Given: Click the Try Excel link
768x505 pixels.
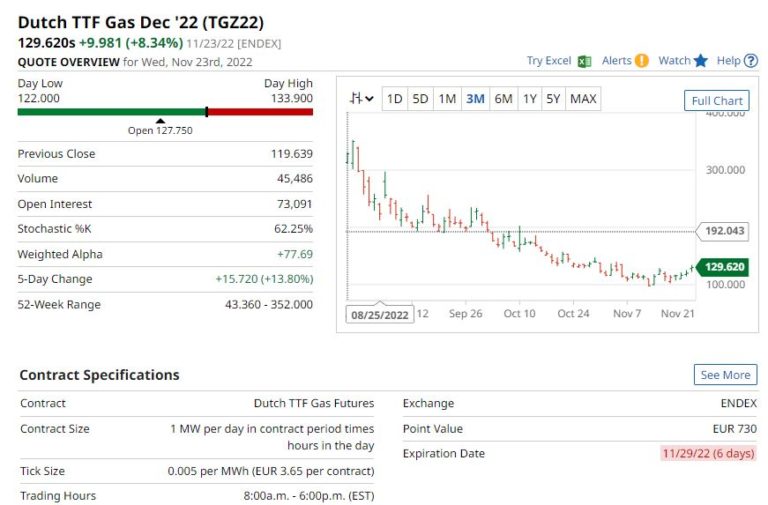Looking at the screenshot, I should (x=549, y=61).
